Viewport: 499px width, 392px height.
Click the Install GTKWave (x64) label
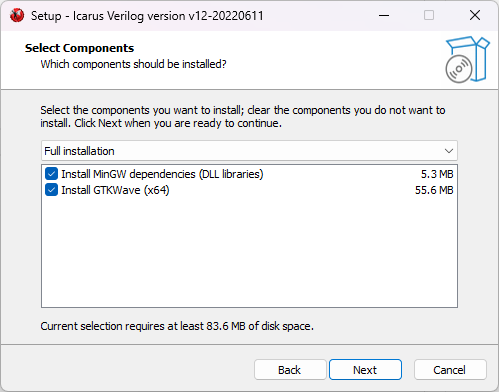[115, 190]
